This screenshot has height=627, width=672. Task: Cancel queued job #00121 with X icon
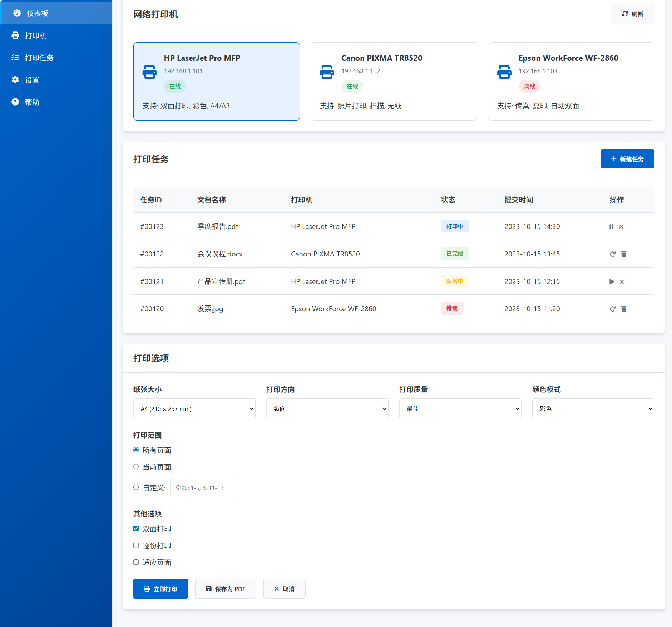(x=622, y=282)
